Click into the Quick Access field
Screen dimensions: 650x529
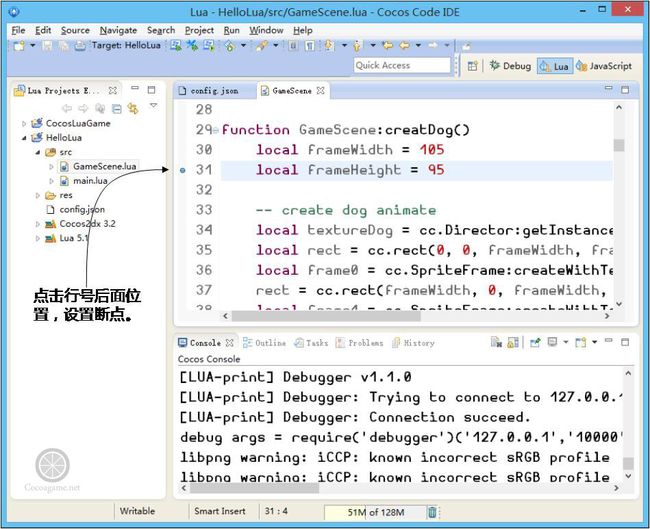[402, 65]
